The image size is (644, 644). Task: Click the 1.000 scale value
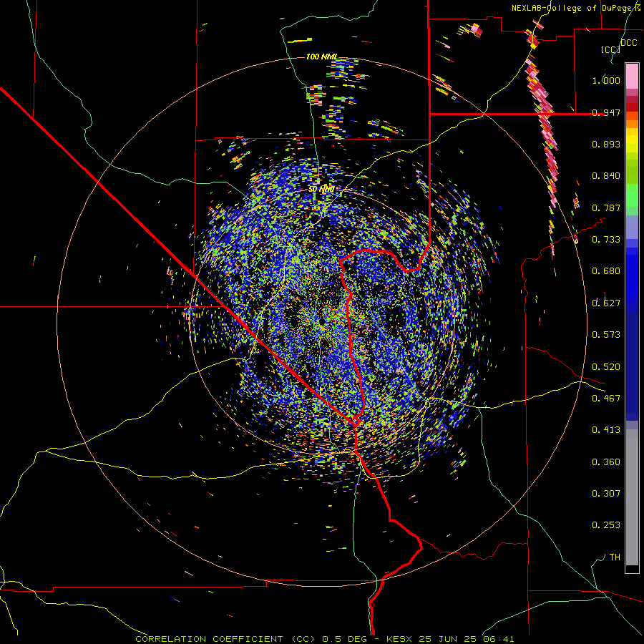click(x=606, y=80)
